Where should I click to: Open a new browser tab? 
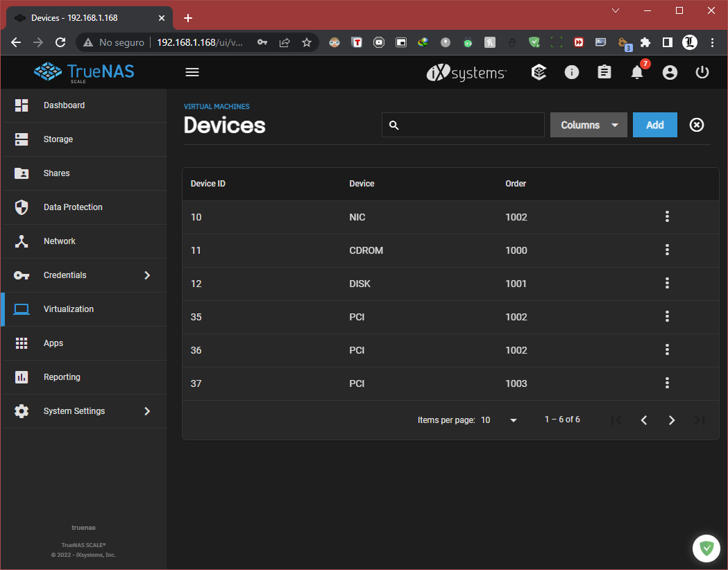coord(188,18)
